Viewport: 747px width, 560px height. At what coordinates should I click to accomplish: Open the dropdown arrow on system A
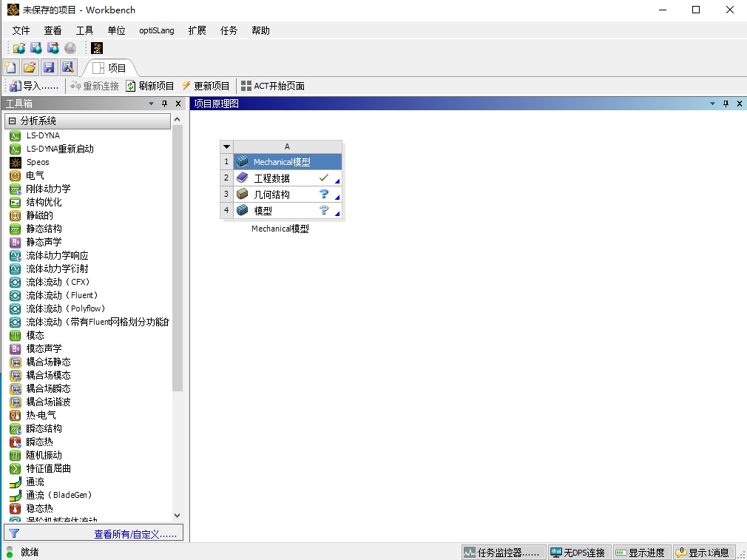point(226,146)
